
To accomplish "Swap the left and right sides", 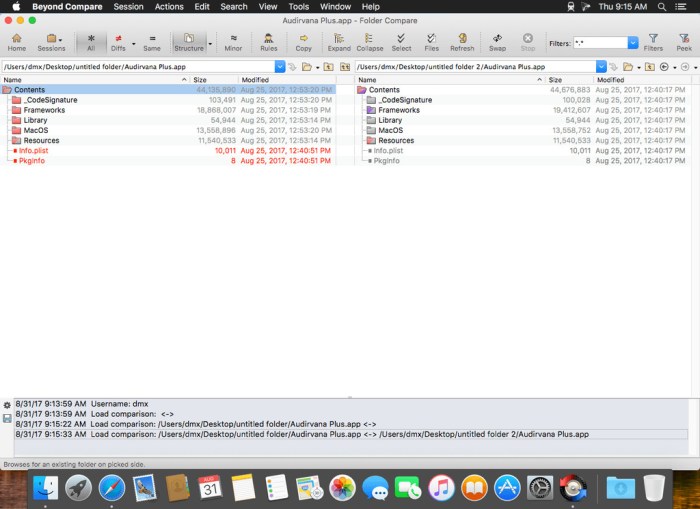I will [x=497, y=41].
